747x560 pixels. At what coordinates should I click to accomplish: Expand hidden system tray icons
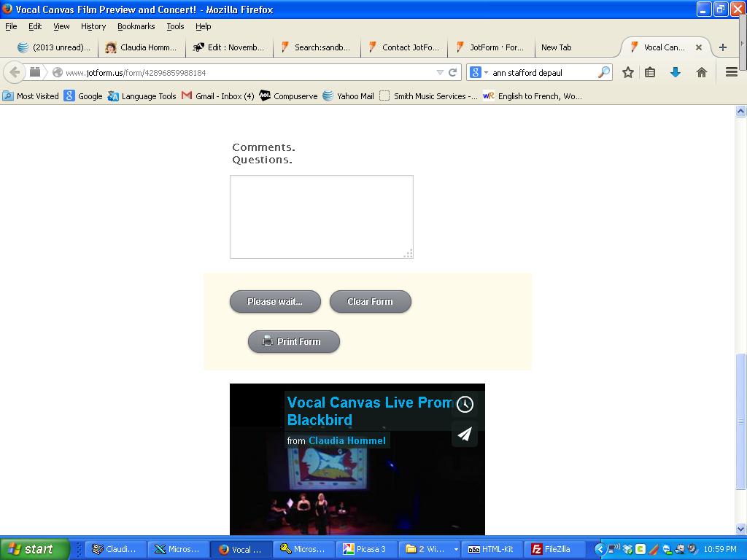(x=601, y=548)
